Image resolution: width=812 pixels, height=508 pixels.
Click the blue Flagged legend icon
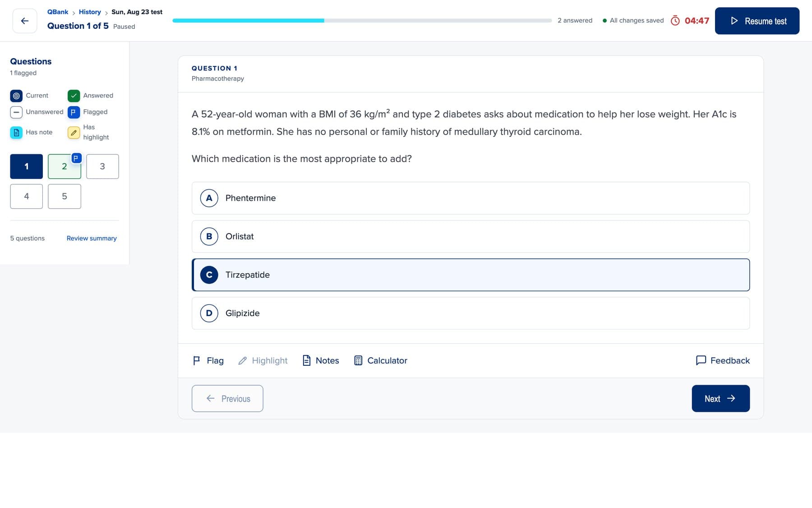click(74, 112)
